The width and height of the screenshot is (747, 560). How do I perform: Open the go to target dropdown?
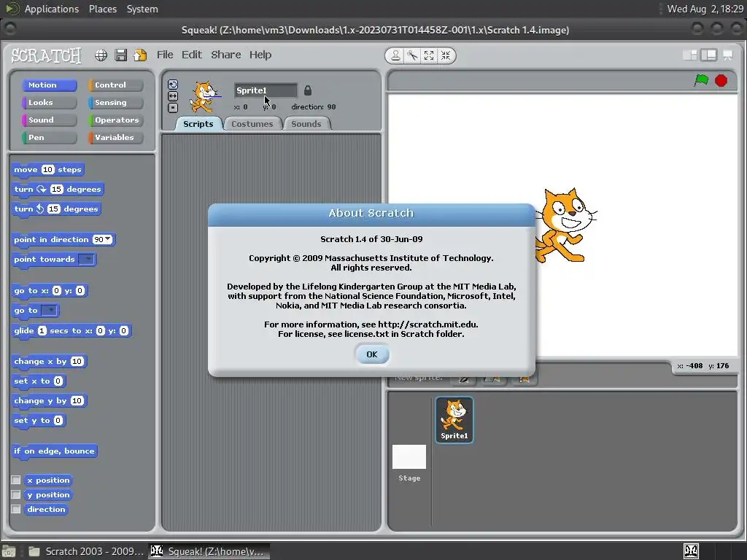pyautogui.click(x=49, y=311)
